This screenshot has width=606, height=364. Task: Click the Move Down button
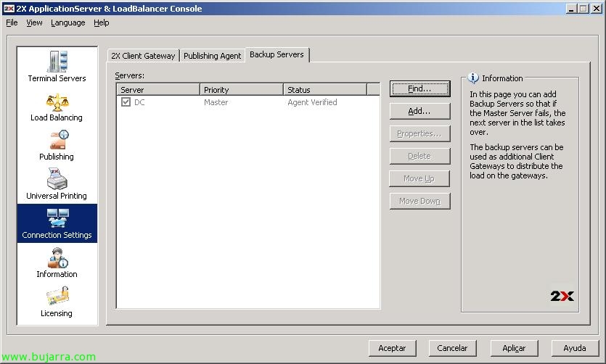pos(419,201)
